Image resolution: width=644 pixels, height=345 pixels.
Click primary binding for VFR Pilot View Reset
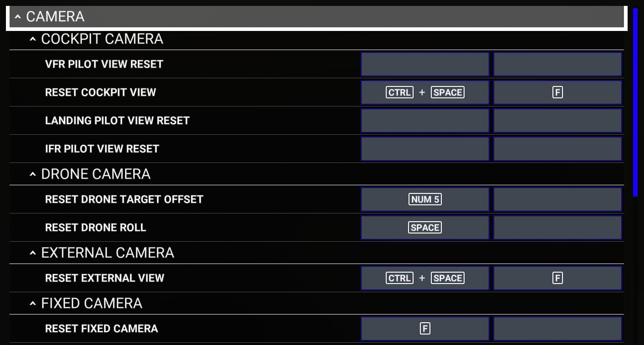[x=425, y=64]
